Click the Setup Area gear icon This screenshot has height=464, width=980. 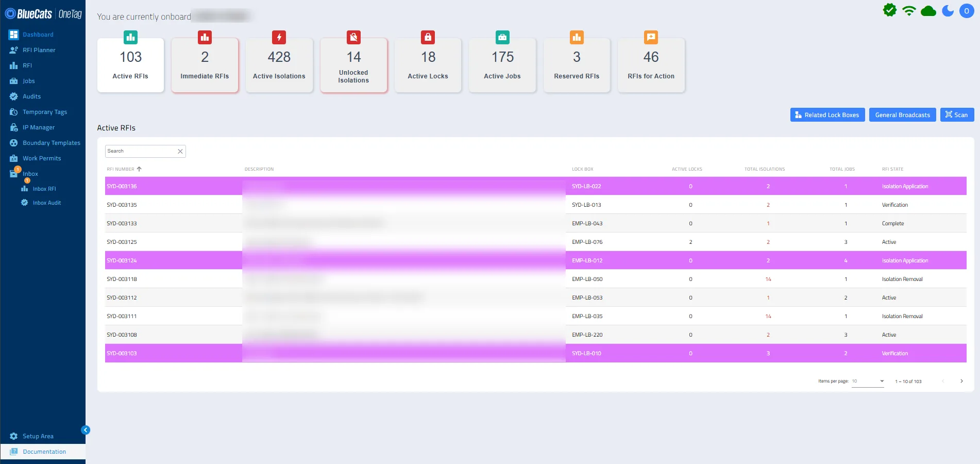14,436
